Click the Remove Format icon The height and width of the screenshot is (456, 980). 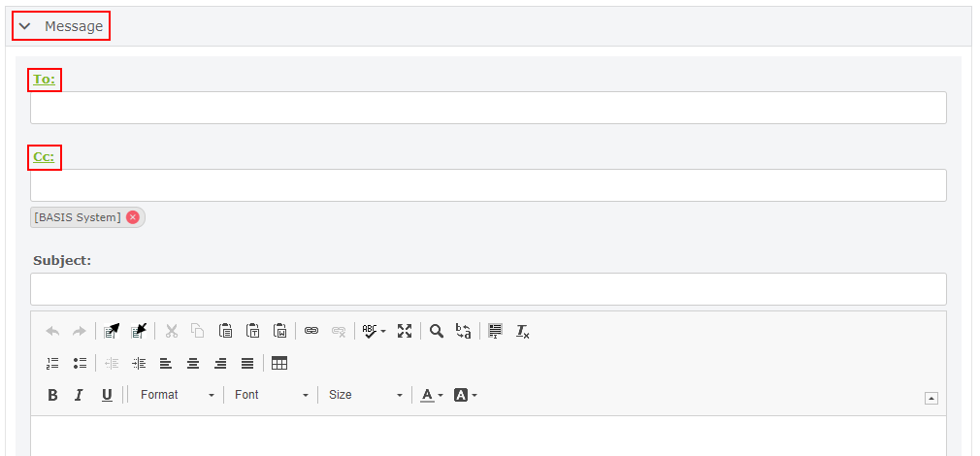(x=522, y=331)
